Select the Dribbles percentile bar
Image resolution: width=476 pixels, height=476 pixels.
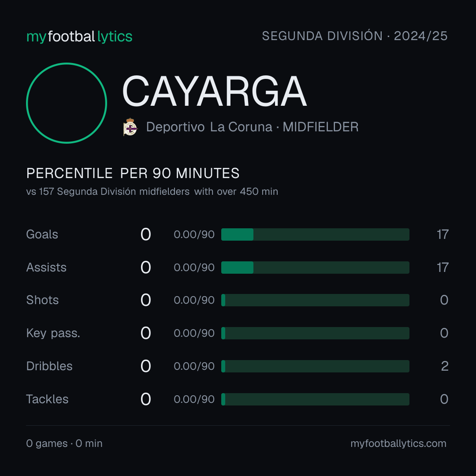315,366
